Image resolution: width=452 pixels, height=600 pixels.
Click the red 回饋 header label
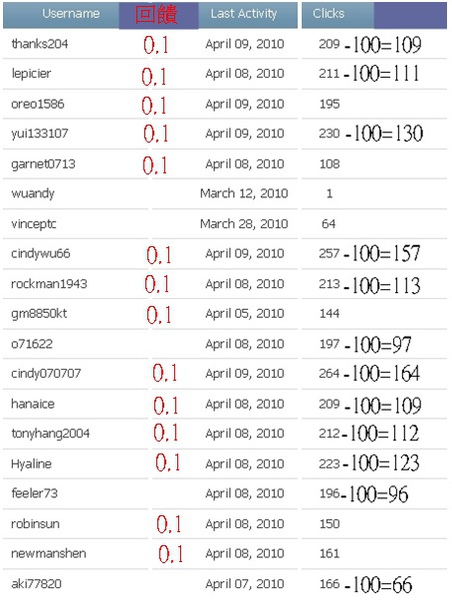tap(156, 15)
